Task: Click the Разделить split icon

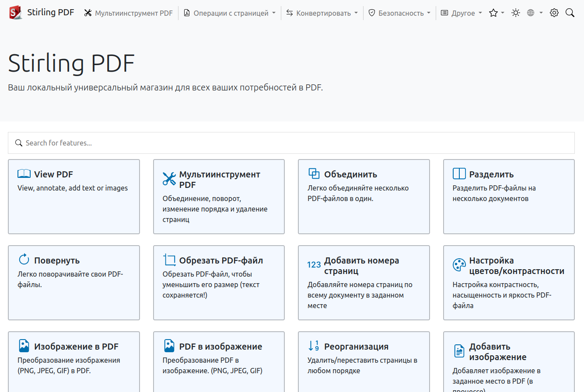Action: pyautogui.click(x=459, y=174)
